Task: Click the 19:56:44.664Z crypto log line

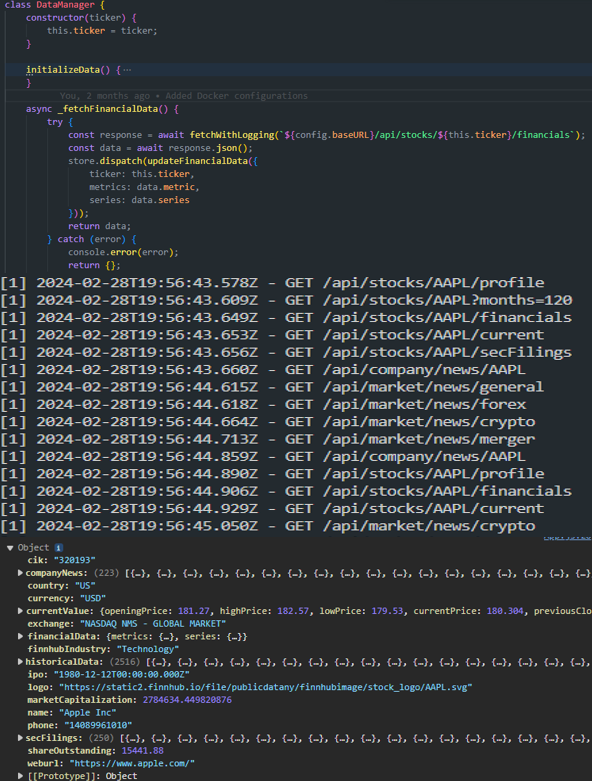Action: 268,422
